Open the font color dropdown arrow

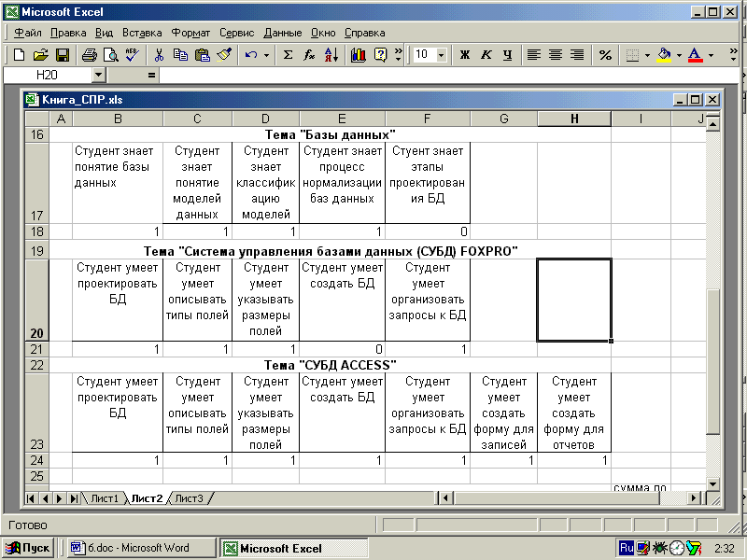[711, 55]
